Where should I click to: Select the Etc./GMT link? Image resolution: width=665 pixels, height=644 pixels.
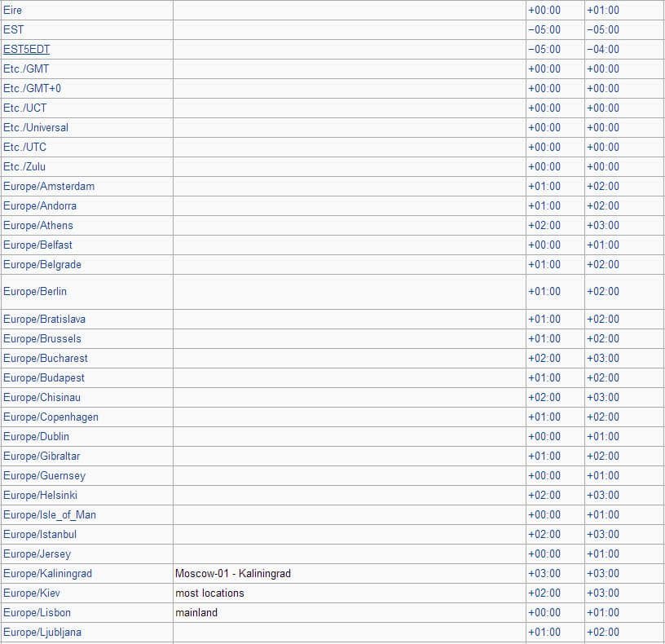tap(26, 68)
